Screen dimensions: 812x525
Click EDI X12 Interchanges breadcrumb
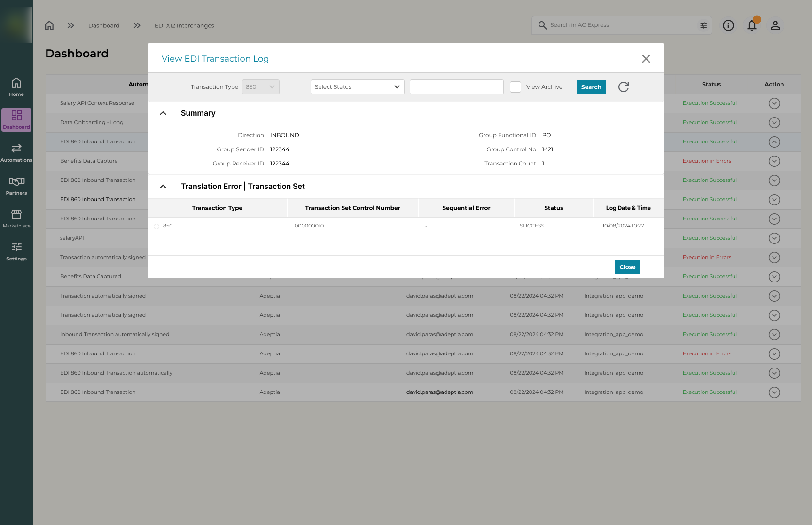click(x=184, y=25)
